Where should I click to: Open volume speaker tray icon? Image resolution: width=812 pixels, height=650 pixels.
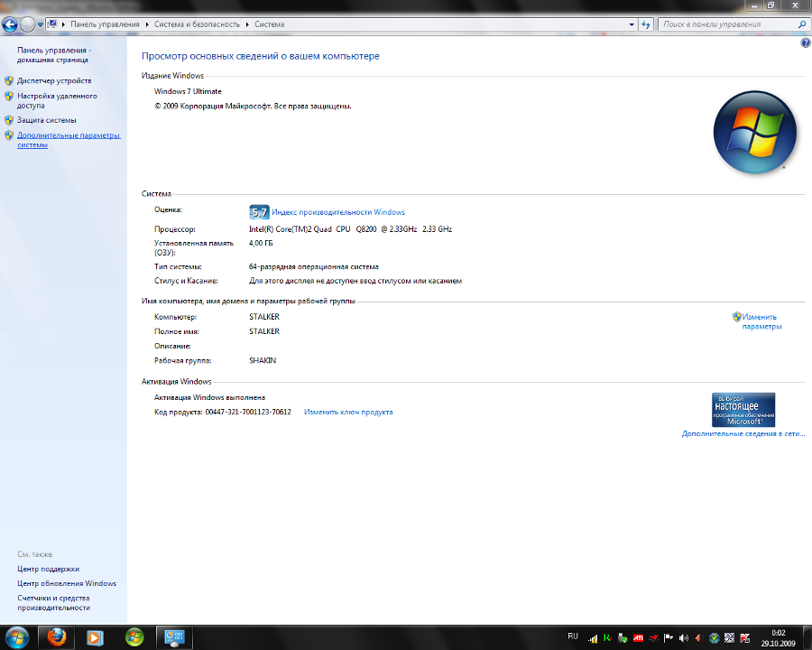tap(684, 638)
